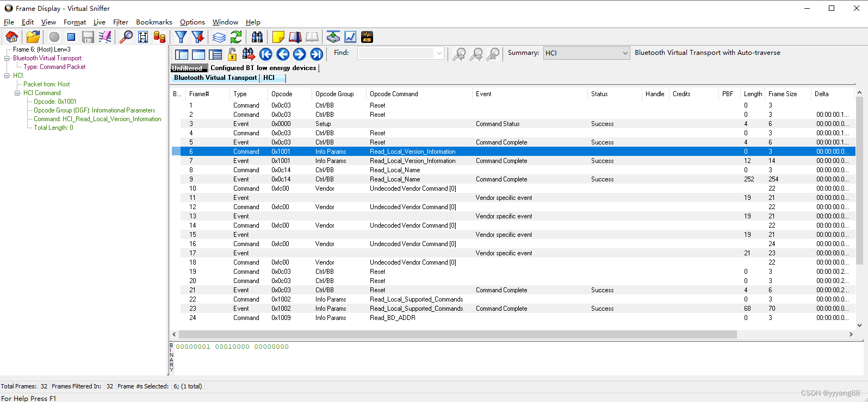Select frame 24 Read_BD_ADDR row
Viewport: 868px width, 402px height.
click(x=512, y=318)
